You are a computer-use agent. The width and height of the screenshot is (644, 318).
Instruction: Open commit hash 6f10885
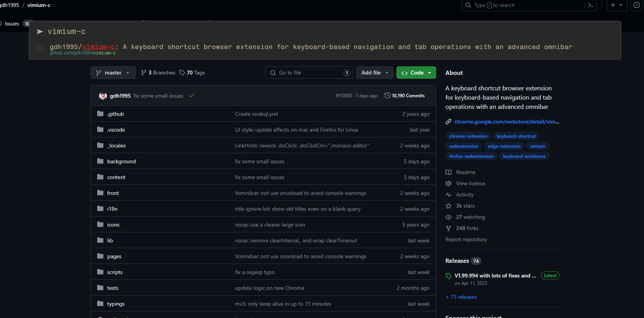[344, 96]
